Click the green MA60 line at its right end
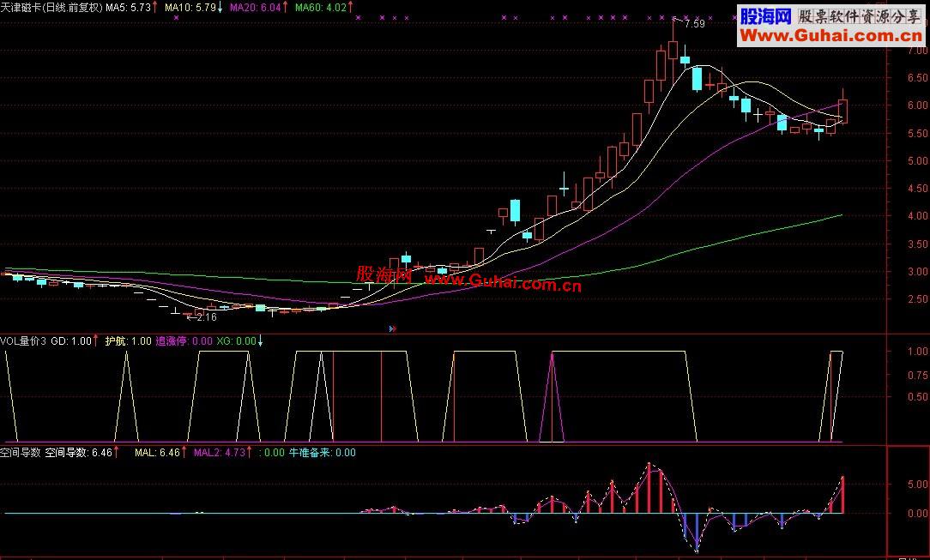Viewport: 930px width, 560px height. pyautogui.click(x=840, y=216)
